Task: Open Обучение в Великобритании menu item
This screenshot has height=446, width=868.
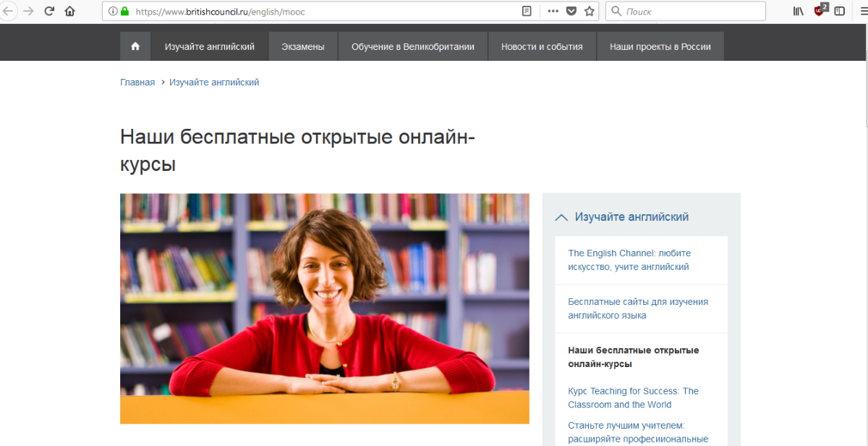Action: pyautogui.click(x=413, y=46)
